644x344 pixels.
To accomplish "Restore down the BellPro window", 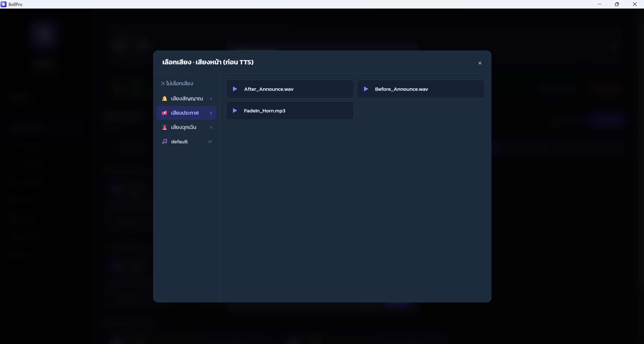I will [617, 4].
